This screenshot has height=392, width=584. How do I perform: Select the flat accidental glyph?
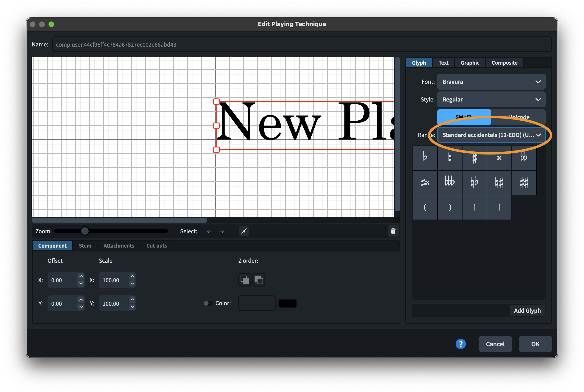click(425, 158)
